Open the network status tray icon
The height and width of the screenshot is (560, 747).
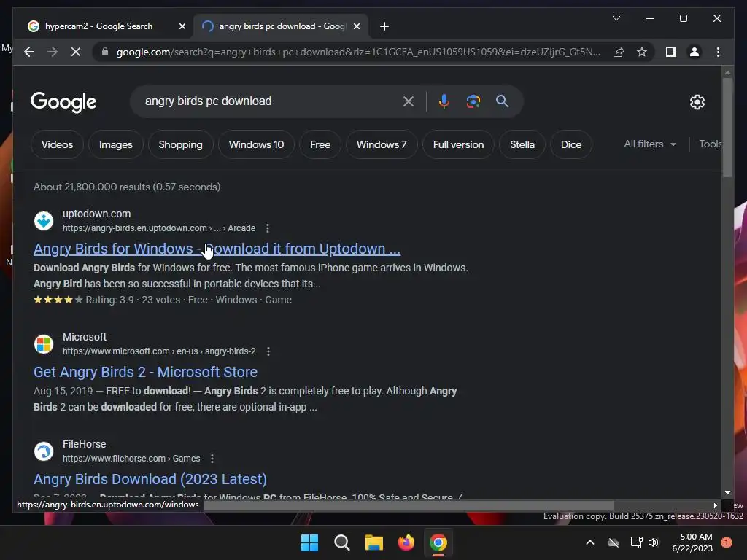(x=636, y=542)
